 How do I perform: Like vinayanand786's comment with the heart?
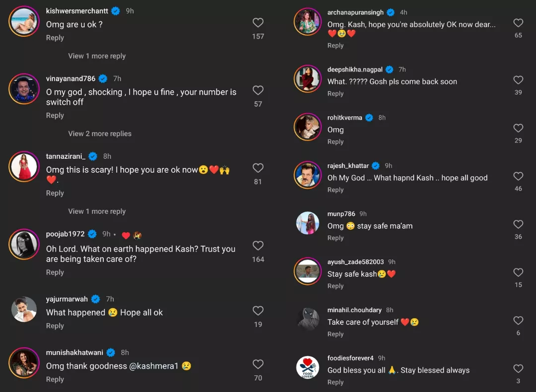[x=258, y=90]
